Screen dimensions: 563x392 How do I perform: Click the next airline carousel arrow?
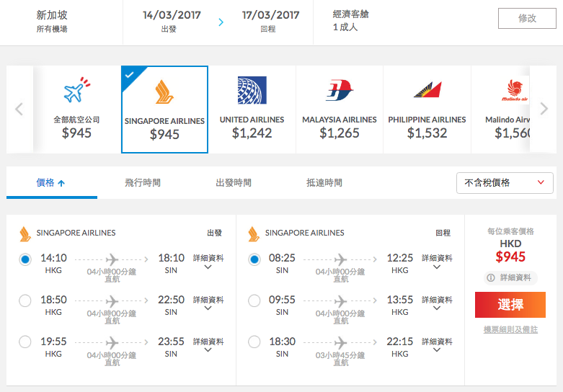click(544, 108)
